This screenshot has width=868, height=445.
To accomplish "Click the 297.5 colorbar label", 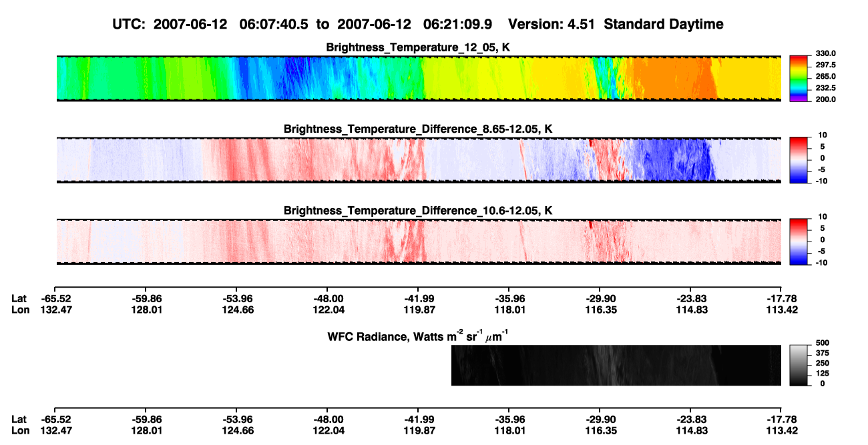I will point(825,65).
